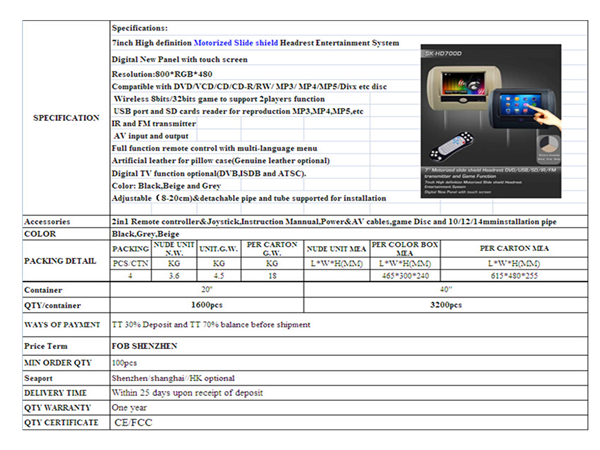Click the 'AV input and output' line

point(151,136)
